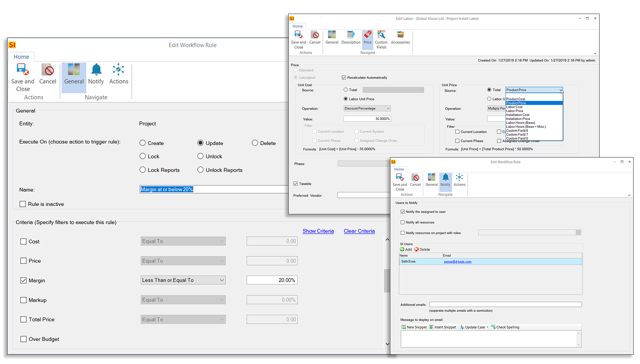Screen dimensions: 640x364
Task: Check Rule is inactive checkbox
Action: pyautogui.click(x=23, y=204)
